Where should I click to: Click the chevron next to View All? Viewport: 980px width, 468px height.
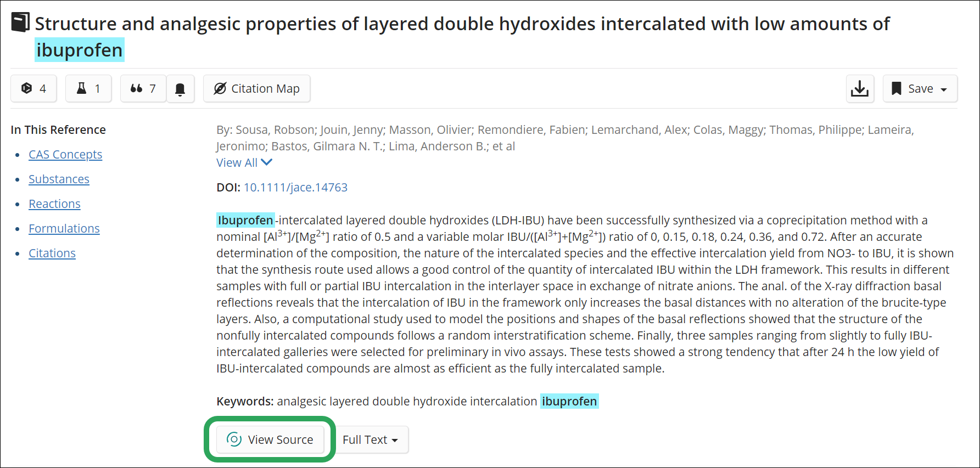pyautogui.click(x=266, y=162)
